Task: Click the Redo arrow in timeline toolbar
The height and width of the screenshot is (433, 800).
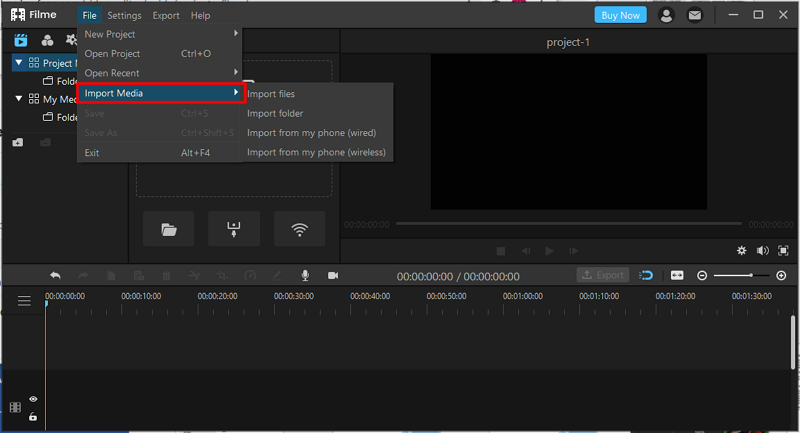Action: click(x=83, y=275)
